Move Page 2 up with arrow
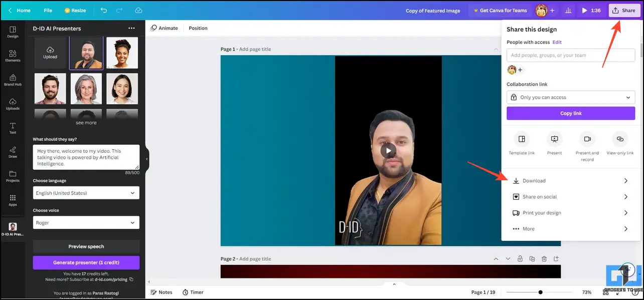Image resolution: width=644 pixels, height=300 pixels. coord(496,259)
